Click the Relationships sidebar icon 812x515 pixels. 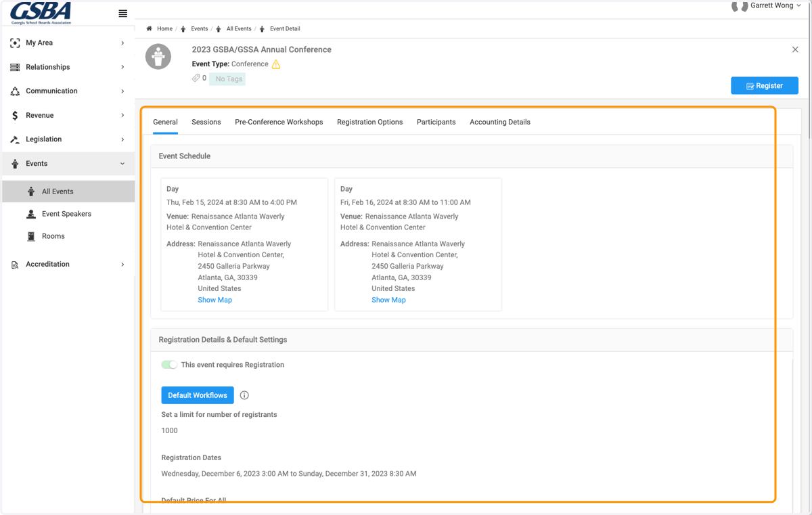15,67
